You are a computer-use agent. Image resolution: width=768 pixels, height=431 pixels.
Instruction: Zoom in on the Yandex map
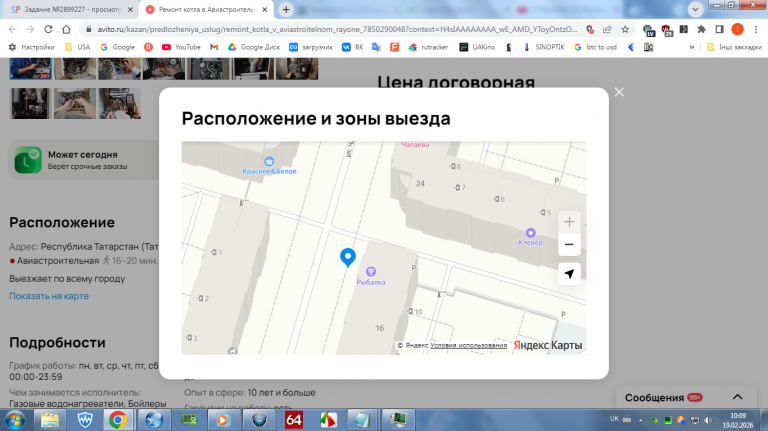569,222
